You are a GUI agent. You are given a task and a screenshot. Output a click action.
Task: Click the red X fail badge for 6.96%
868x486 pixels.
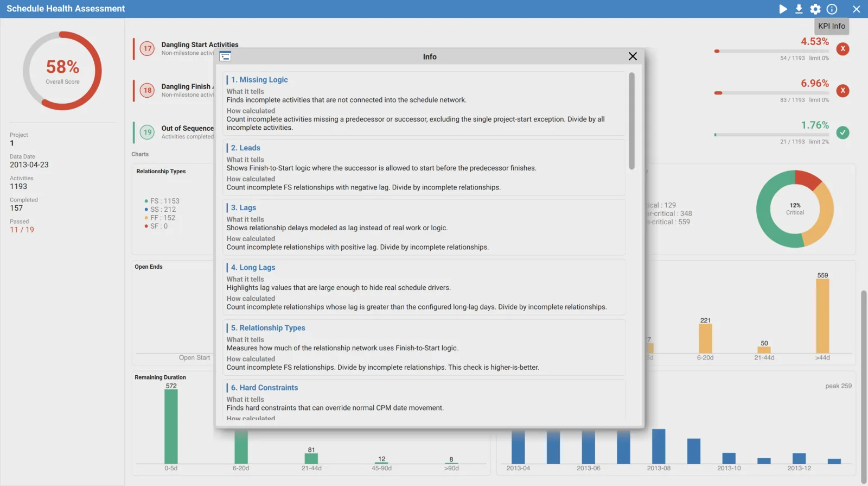pos(843,91)
